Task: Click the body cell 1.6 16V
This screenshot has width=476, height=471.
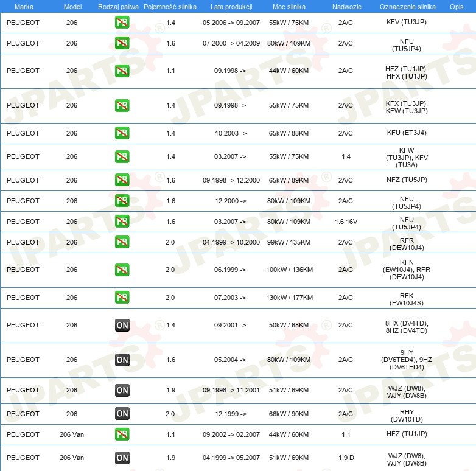Action: (346, 222)
